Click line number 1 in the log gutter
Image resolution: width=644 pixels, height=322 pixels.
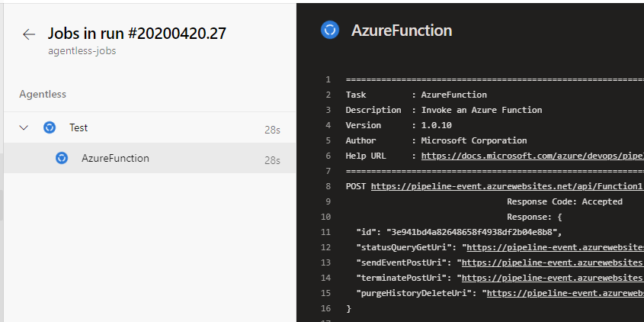[x=328, y=80]
